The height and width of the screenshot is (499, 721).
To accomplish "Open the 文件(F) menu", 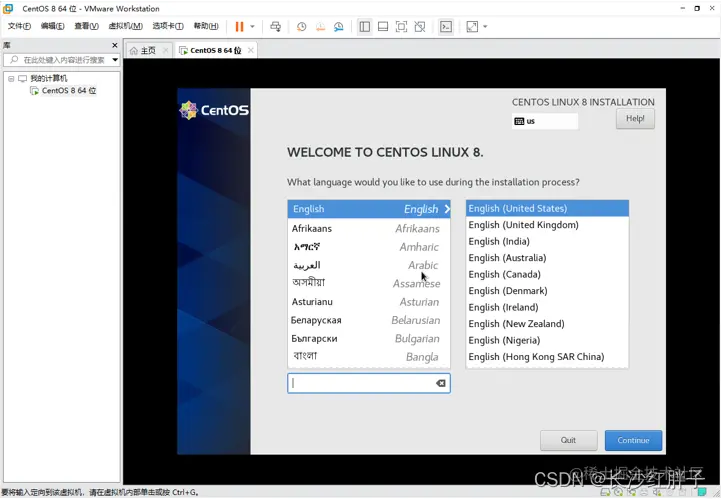I will 19,26.
